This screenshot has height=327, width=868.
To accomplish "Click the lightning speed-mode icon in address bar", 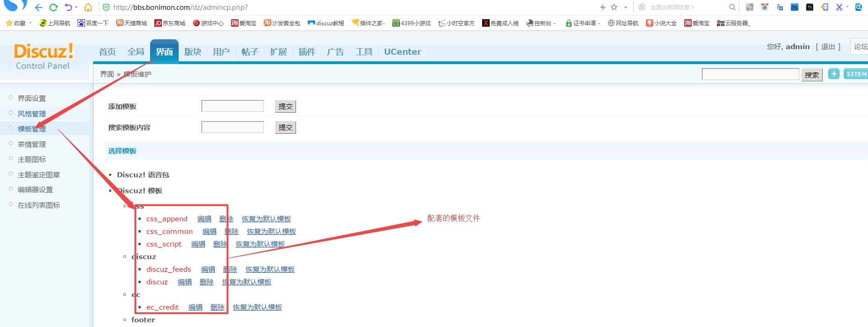I will click(x=603, y=7).
